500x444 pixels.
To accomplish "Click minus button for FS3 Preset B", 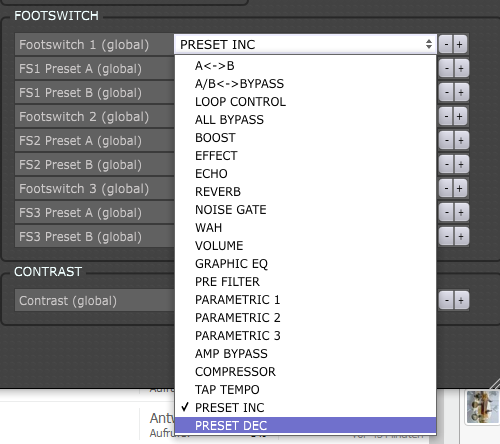I will (x=447, y=236).
